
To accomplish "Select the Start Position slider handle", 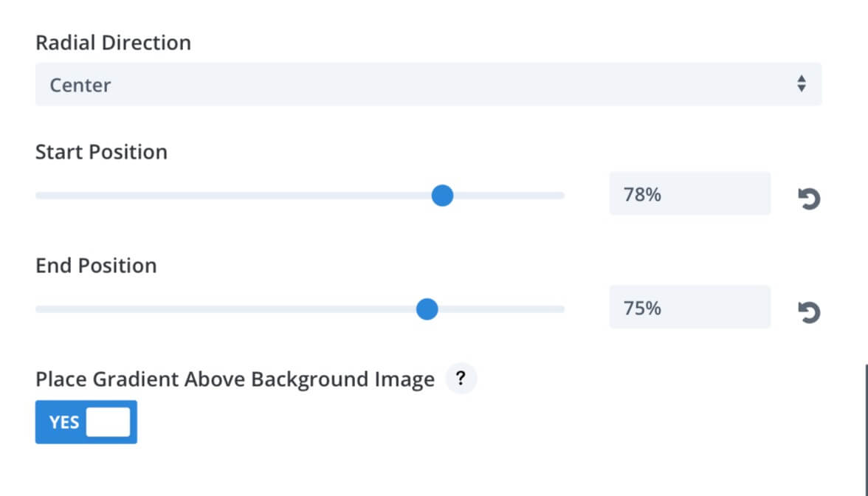I will pos(442,196).
